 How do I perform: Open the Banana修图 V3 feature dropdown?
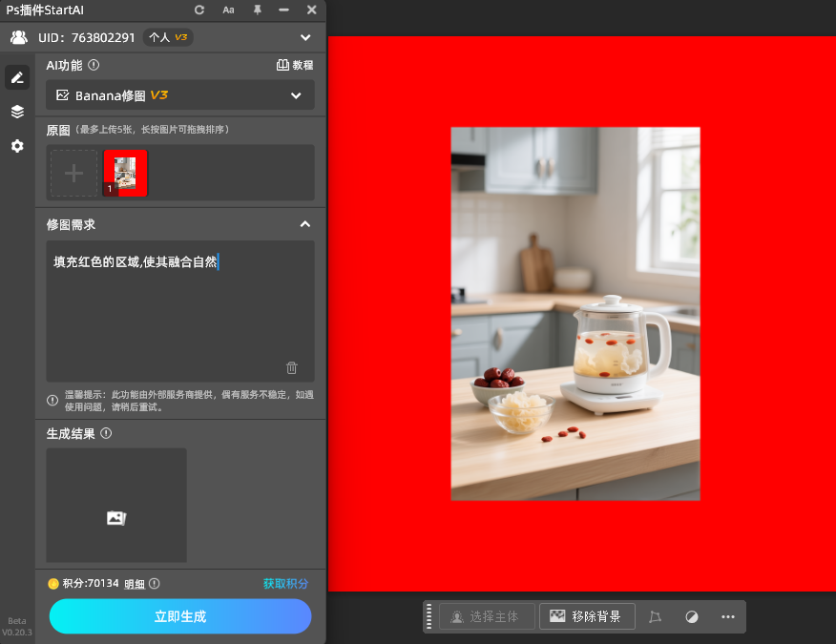pyautogui.click(x=179, y=95)
